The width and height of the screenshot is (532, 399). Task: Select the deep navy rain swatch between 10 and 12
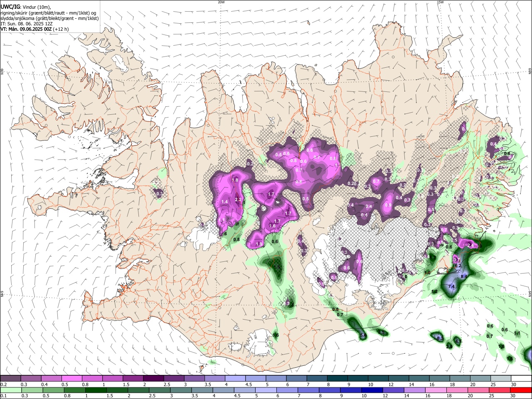(372, 390)
